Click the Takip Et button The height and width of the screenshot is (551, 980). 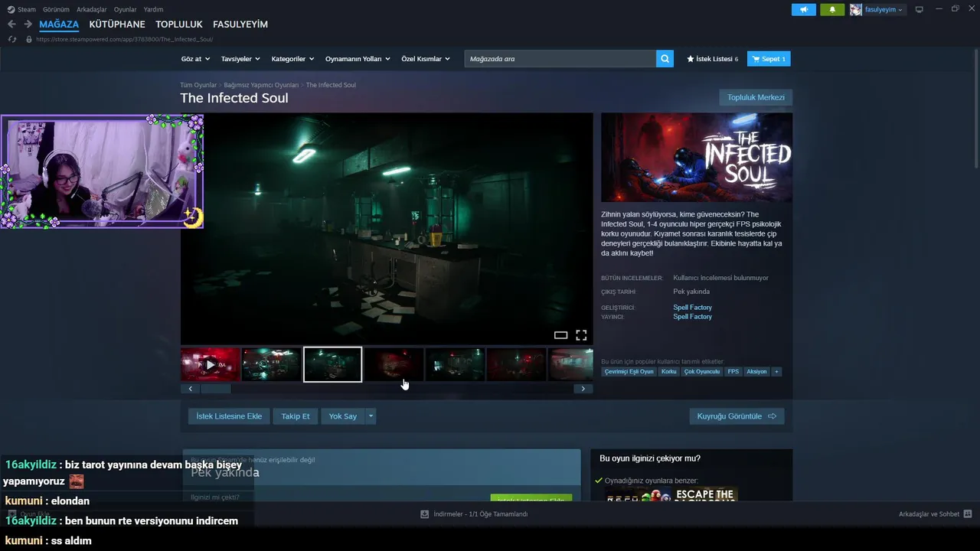(296, 416)
